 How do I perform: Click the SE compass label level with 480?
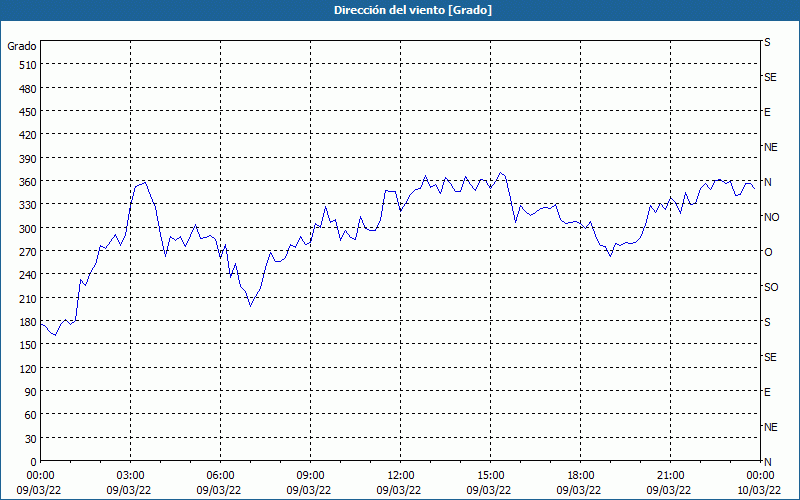(x=770, y=77)
